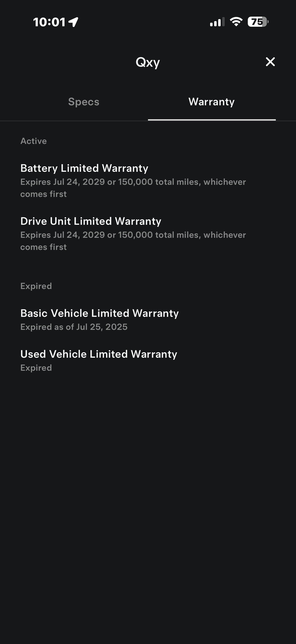Open Drive Unit Limited Warranty details
Image resolution: width=296 pixels, height=644 pixels.
click(x=91, y=221)
